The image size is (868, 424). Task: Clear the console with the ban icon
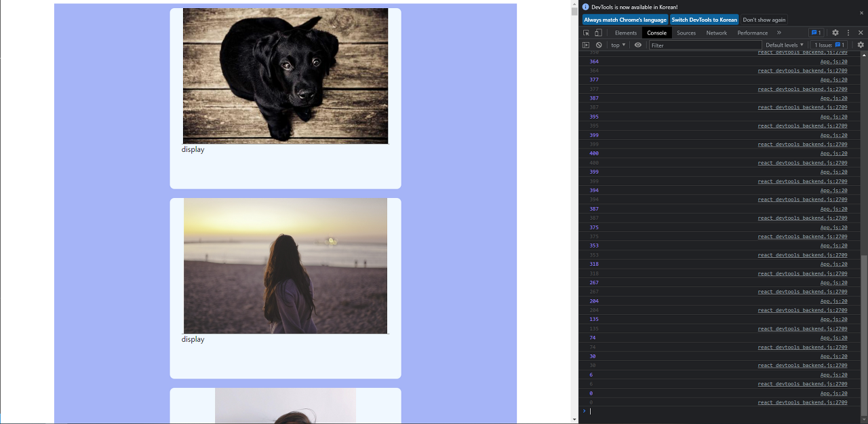pos(599,45)
